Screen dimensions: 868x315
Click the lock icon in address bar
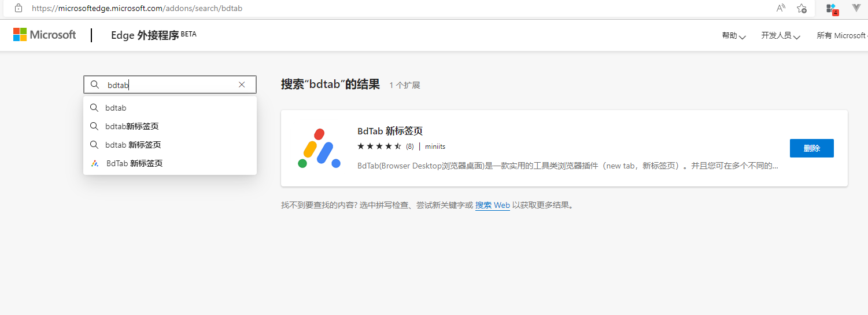point(19,8)
